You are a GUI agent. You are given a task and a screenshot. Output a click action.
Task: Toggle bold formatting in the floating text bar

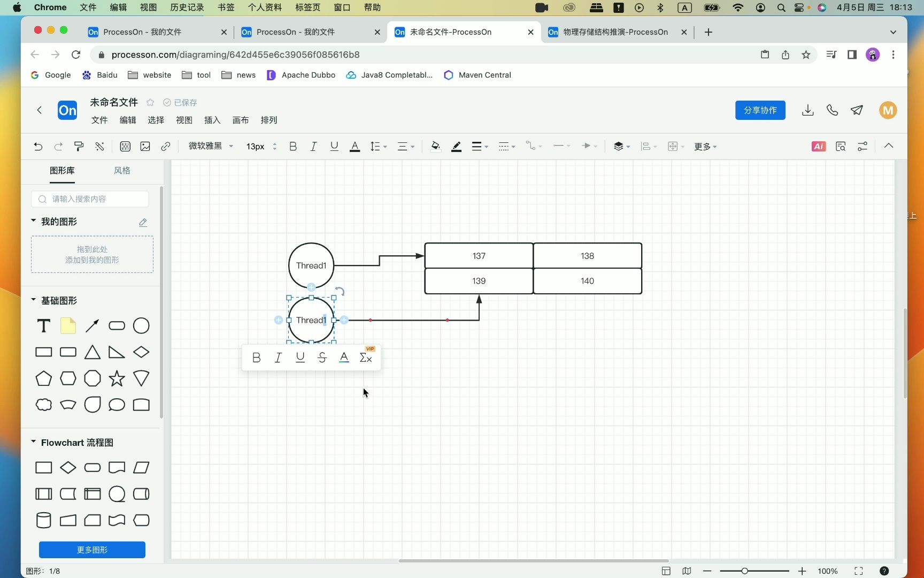(256, 358)
